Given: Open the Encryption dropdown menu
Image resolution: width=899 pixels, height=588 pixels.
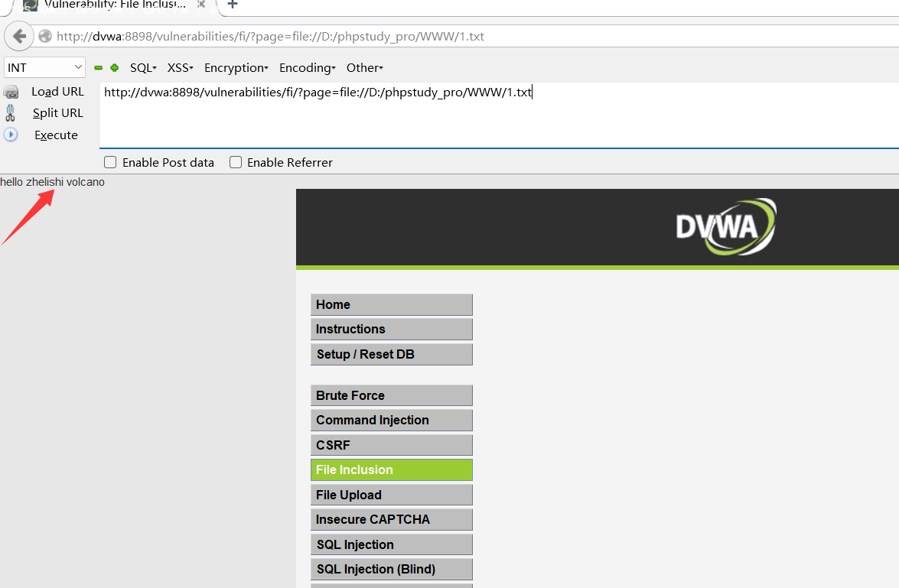Looking at the screenshot, I should point(236,67).
